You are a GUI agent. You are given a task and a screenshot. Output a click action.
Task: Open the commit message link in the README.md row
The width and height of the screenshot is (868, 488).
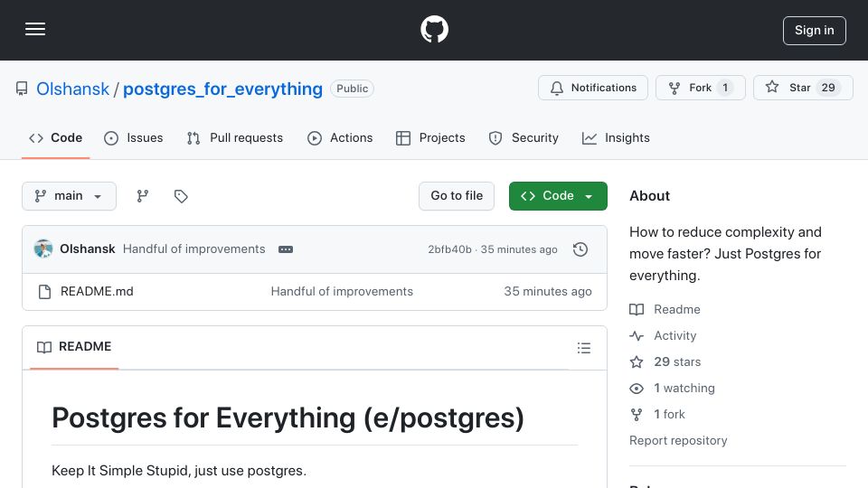point(342,292)
